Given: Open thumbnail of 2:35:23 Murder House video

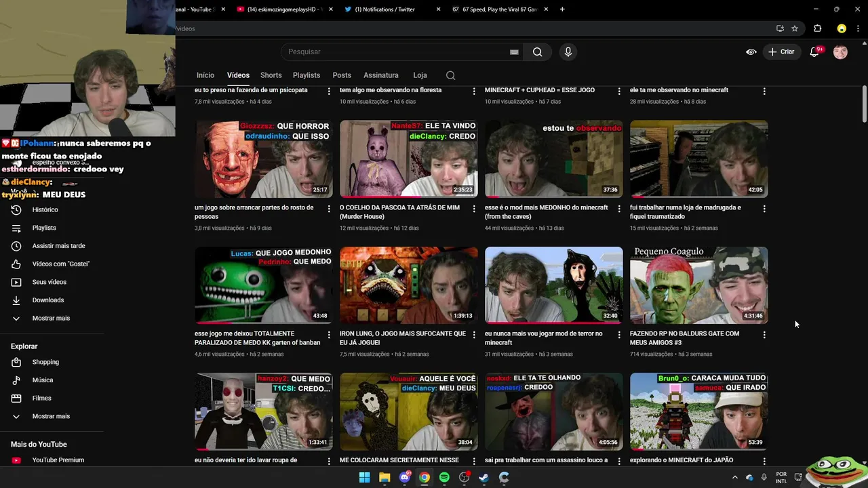Looking at the screenshot, I should tap(408, 159).
